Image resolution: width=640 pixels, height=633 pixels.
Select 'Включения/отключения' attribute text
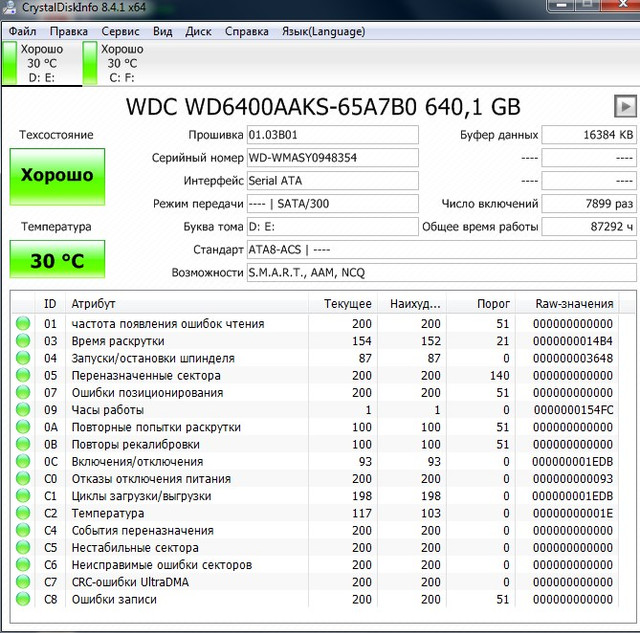(x=137, y=461)
